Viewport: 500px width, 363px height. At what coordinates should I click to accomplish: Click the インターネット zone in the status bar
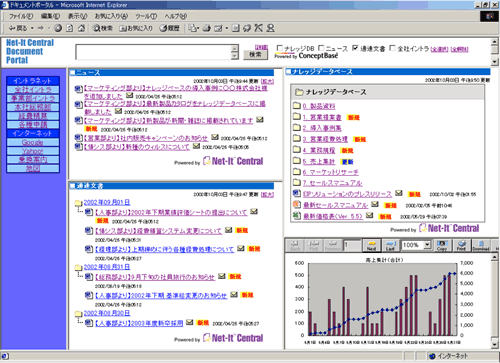pos(449,356)
